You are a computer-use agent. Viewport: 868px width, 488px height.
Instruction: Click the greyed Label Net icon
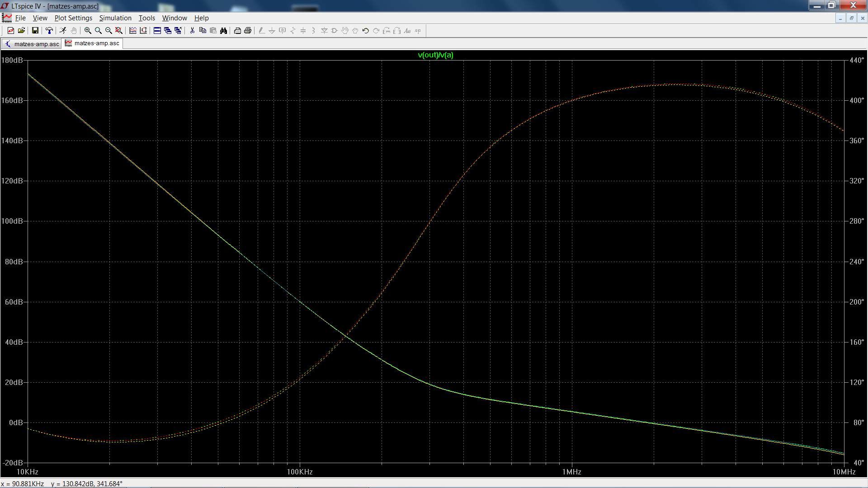283,31
